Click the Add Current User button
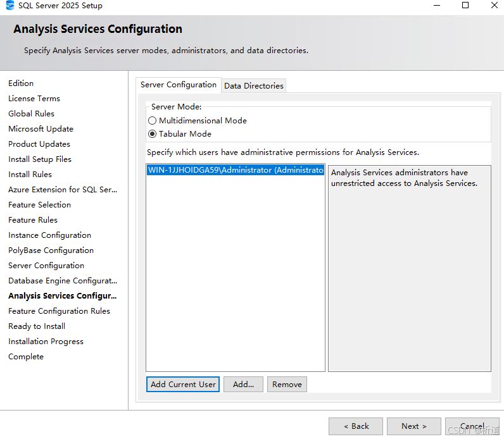 pos(183,384)
